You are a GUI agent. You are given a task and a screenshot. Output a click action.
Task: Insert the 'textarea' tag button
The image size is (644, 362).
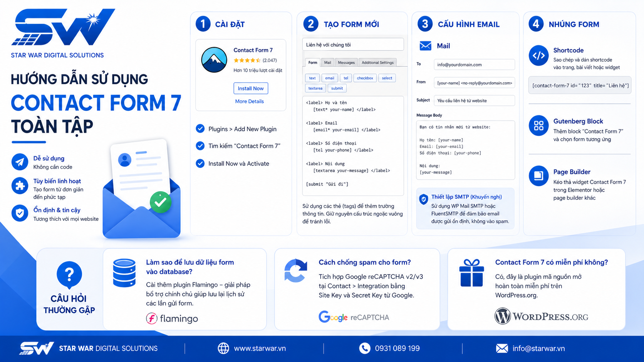coord(315,88)
